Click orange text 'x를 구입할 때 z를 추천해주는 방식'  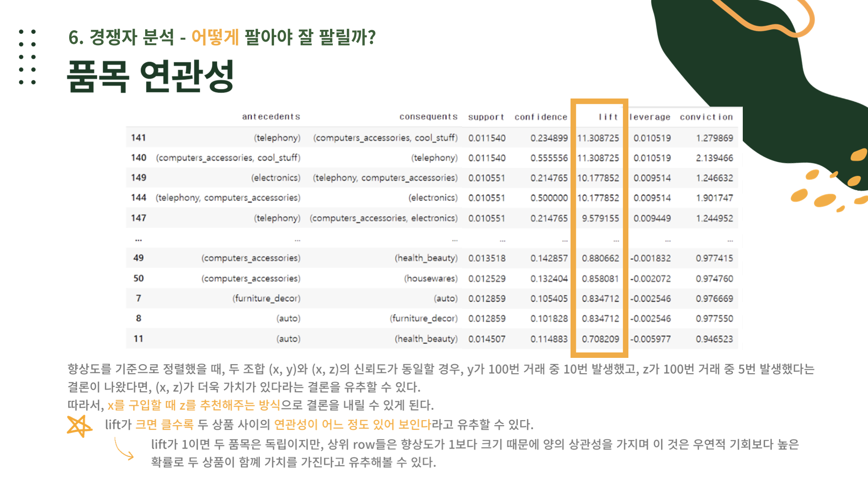tap(193, 405)
